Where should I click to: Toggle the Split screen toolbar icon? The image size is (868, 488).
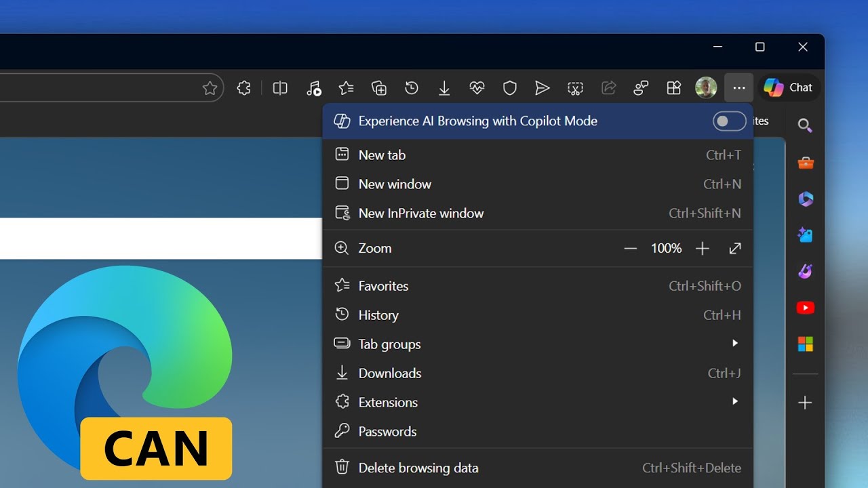tap(280, 88)
